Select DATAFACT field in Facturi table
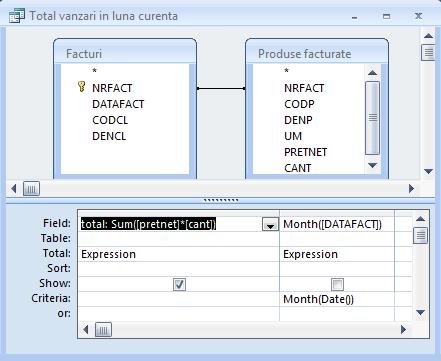Screen dimensions: 441x361 118,104
